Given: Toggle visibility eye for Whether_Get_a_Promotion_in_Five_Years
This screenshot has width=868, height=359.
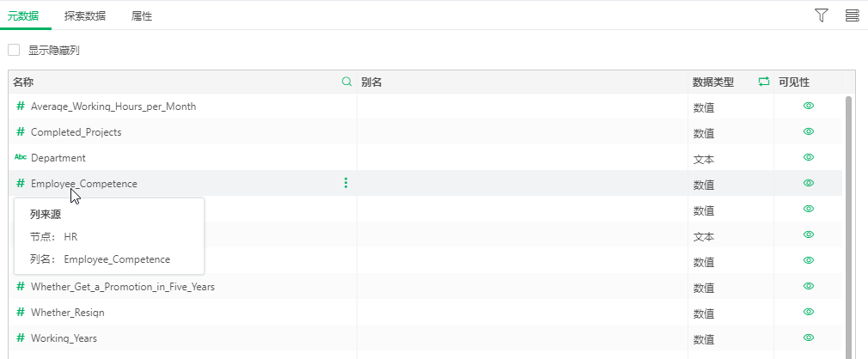Looking at the screenshot, I should coord(808,286).
